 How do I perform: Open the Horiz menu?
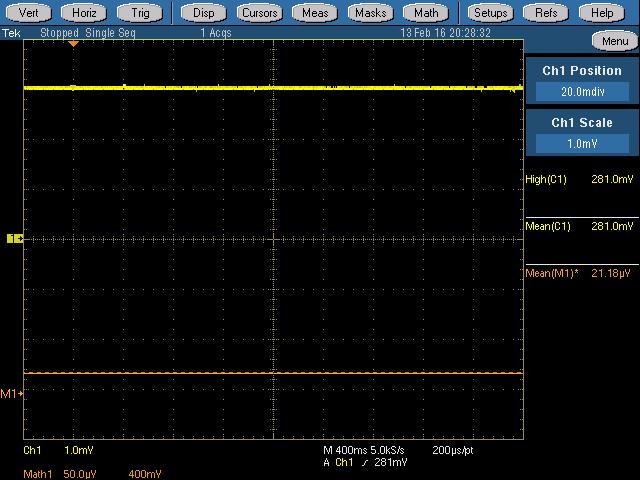click(86, 13)
